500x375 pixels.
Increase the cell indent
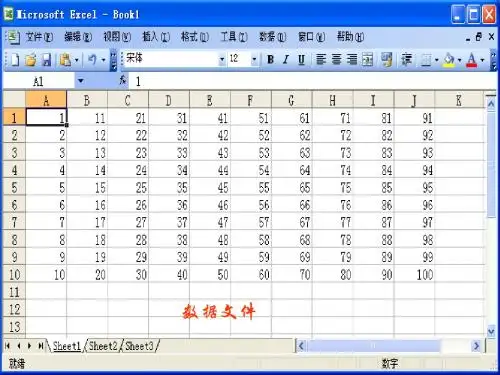406,60
